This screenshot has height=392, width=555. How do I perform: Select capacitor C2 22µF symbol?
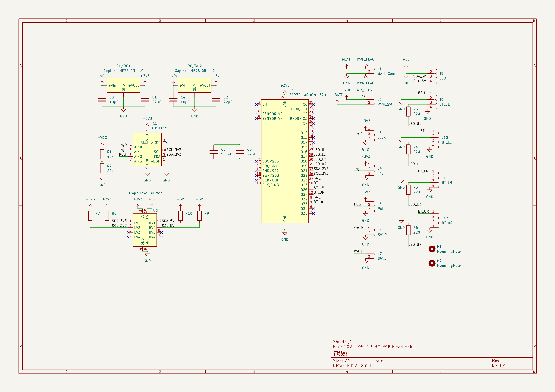coord(216,99)
